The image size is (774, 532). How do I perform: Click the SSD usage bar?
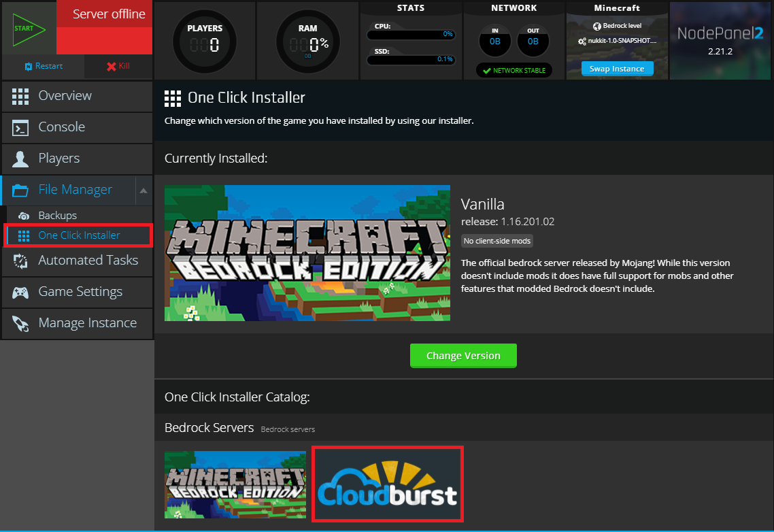[411, 59]
